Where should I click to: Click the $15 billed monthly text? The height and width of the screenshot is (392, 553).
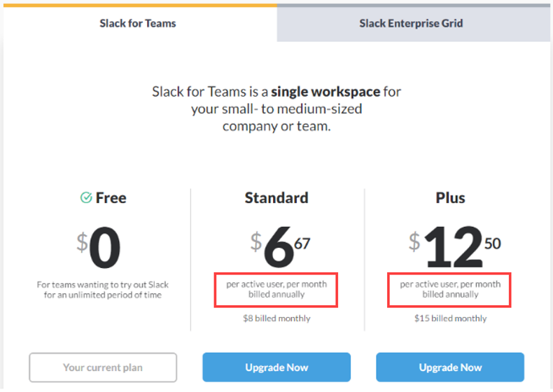[x=450, y=318]
